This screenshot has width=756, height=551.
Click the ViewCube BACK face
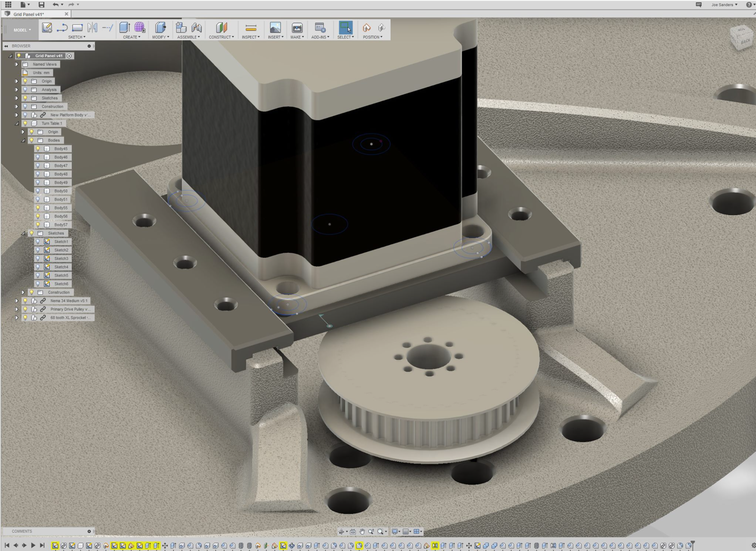pyautogui.click(x=745, y=41)
